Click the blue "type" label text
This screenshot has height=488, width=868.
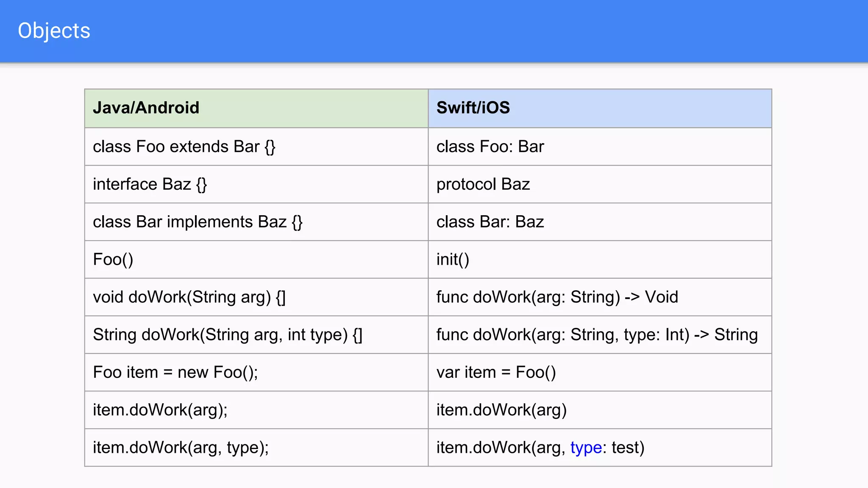586,448
